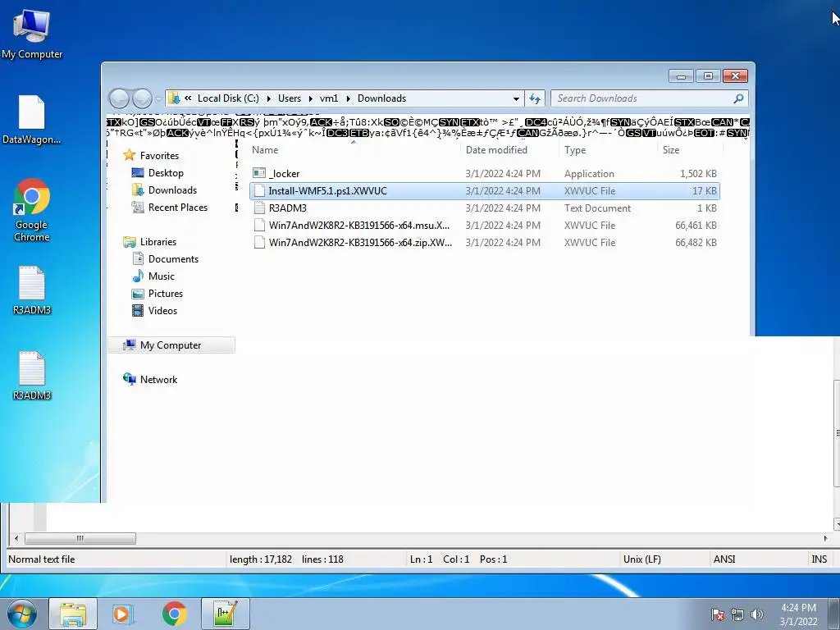Open volume speaker tray icon
This screenshot has height=630, width=840.
[757, 614]
